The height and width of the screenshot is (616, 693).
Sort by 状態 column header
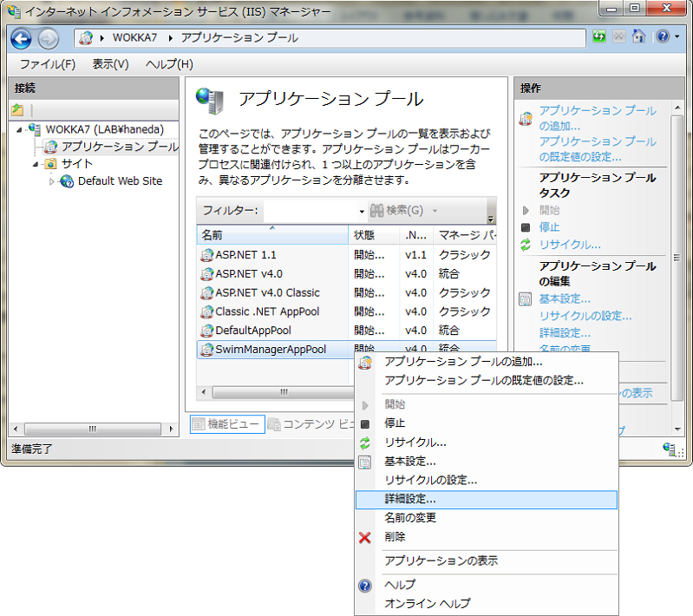tap(374, 235)
